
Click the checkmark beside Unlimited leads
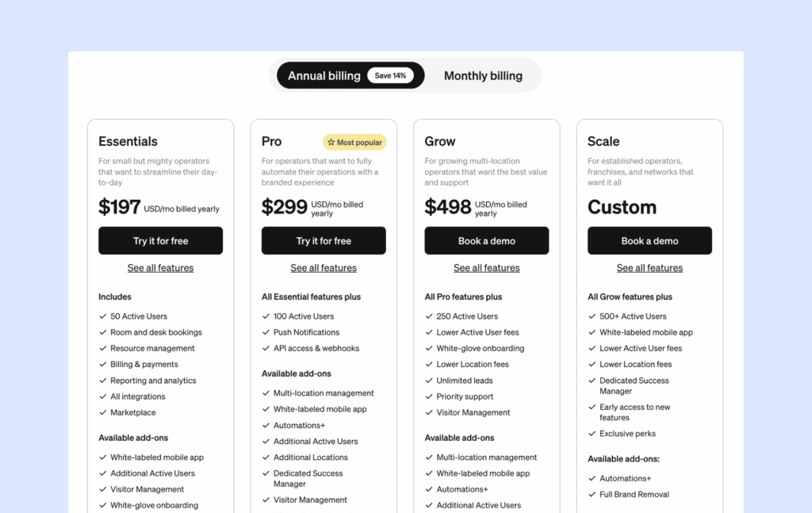tap(428, 380)
